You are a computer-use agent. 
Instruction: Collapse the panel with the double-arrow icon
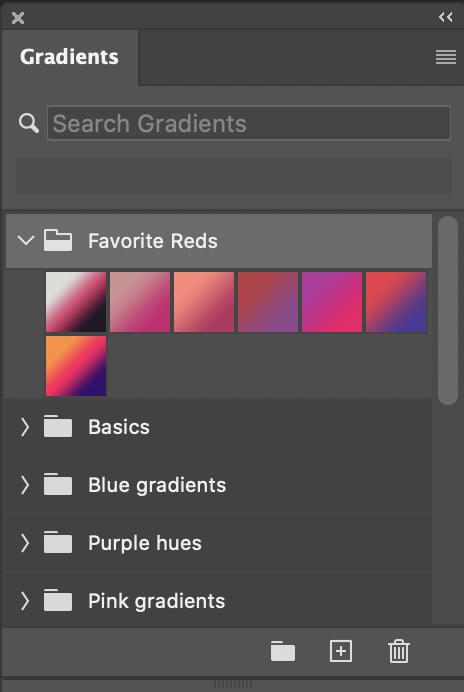pos(445,17)
